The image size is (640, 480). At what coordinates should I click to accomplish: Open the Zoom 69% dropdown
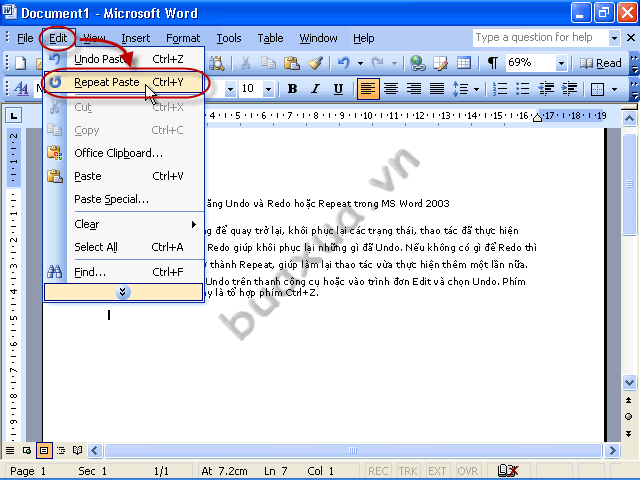click(x=561, y=63)
